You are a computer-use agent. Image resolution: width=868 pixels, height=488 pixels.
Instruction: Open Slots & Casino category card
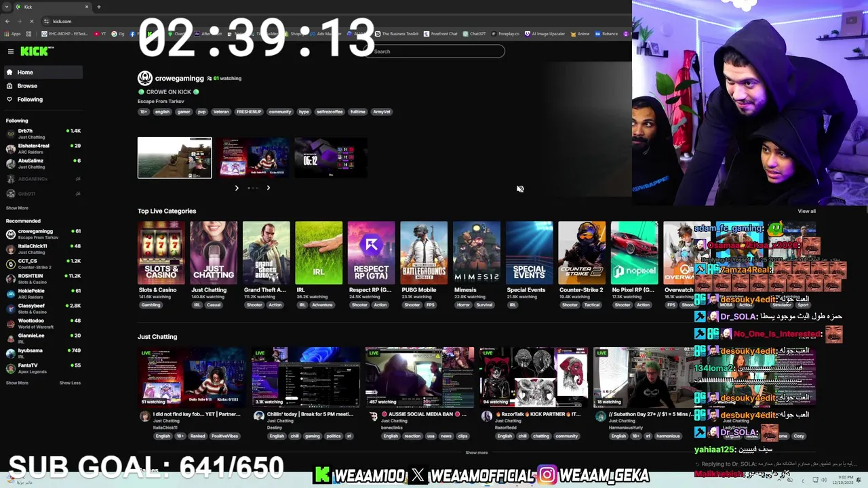161,253
